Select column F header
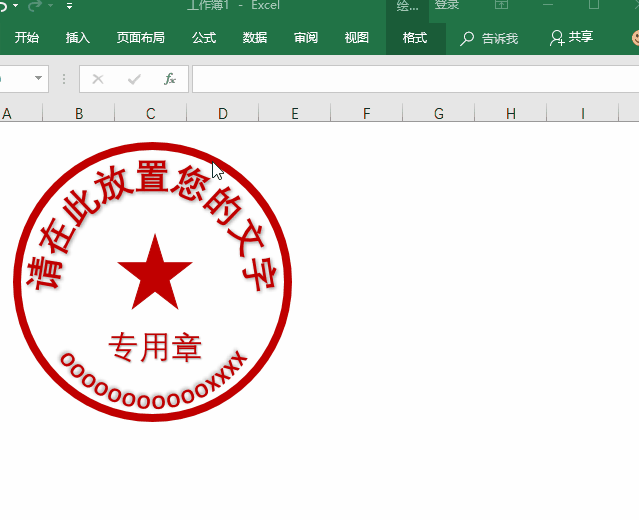 [x=367, y=113]
